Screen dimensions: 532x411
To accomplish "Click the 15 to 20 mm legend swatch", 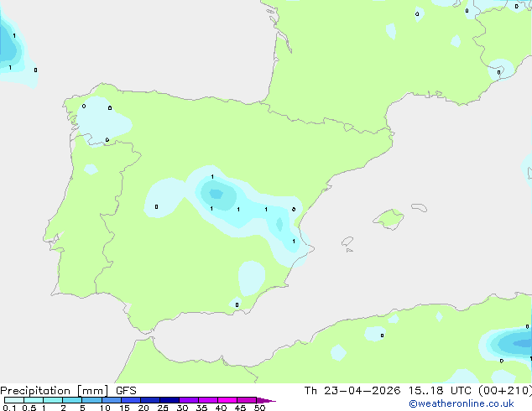I will (x=130, y=400).
